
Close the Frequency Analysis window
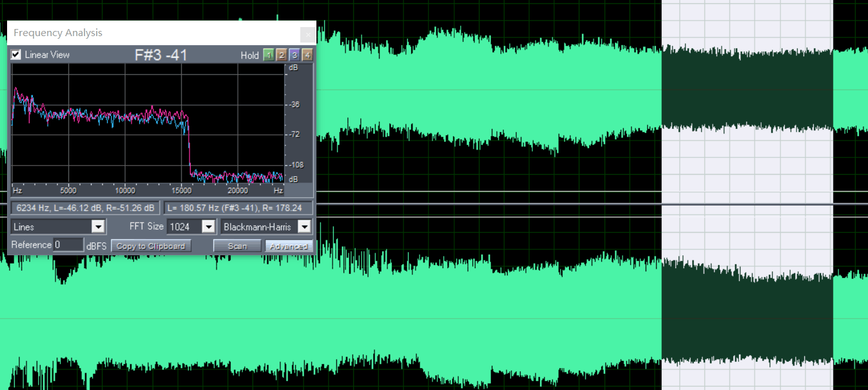[x=308, y=34]
